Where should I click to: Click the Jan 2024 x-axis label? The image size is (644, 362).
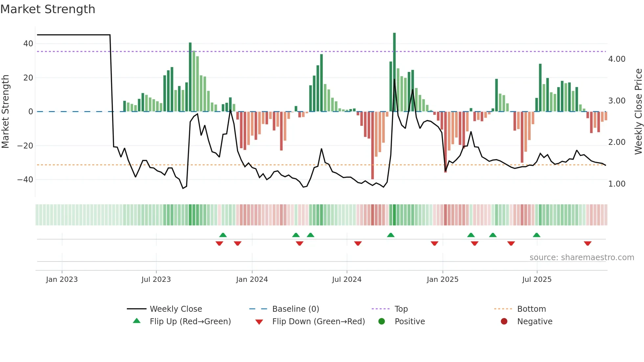coord(252,279)
